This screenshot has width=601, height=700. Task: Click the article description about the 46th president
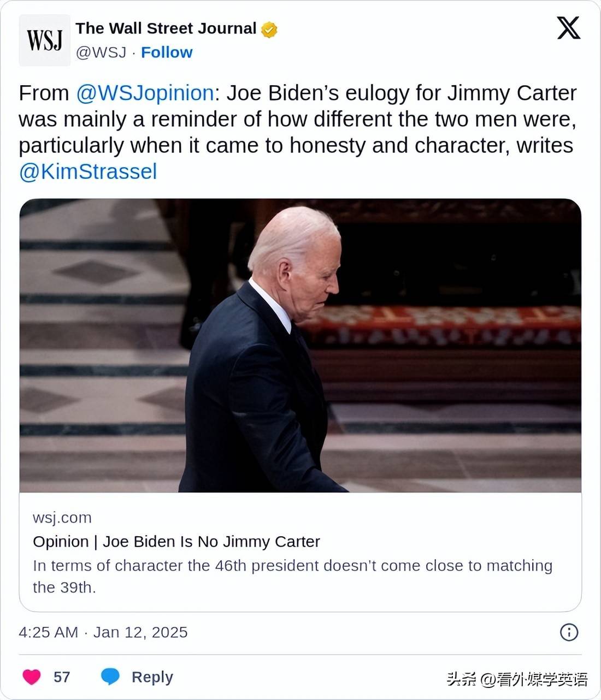(292, 576)
